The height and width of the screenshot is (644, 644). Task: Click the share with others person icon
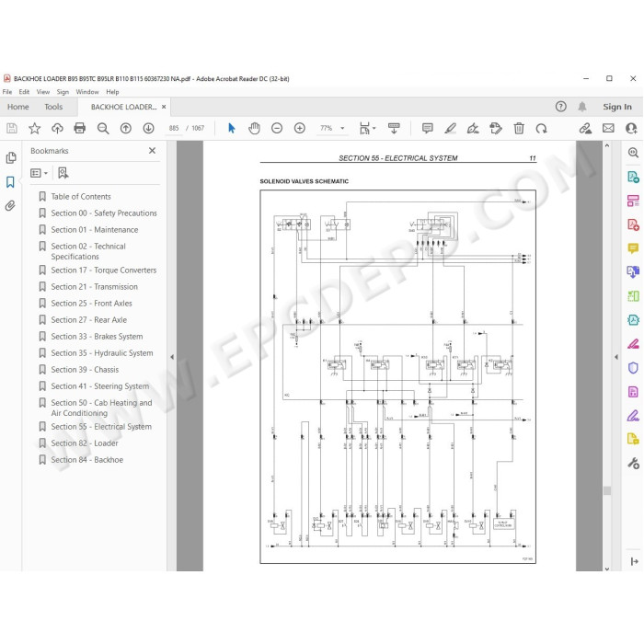tap(631, 129)
